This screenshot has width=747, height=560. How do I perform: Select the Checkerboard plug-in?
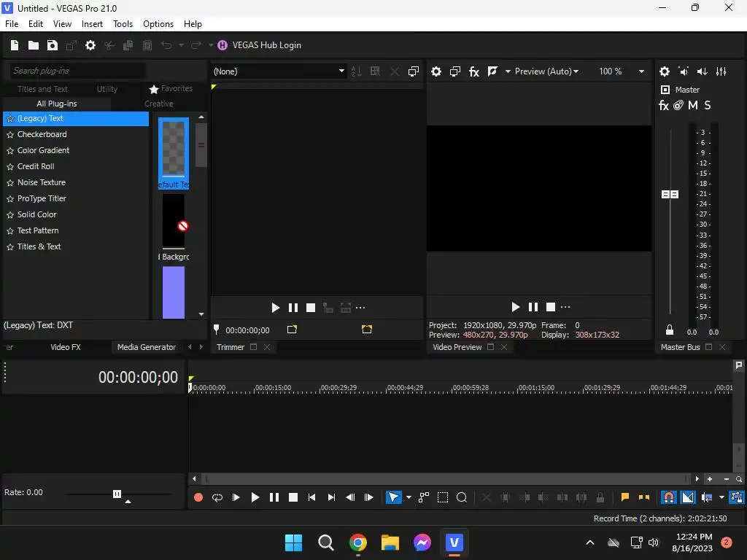42,134
